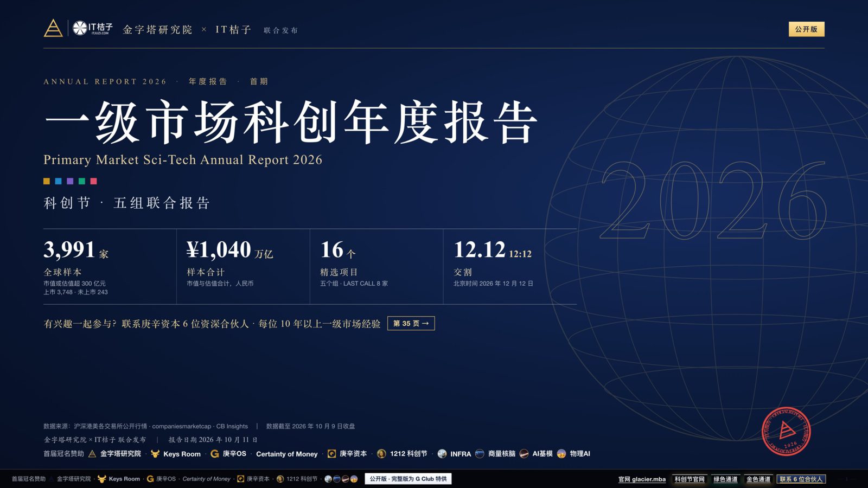Click the 12.12 交割 date figure
The width and height of the screenshot is (868, 488).
[x=493, y=251]
